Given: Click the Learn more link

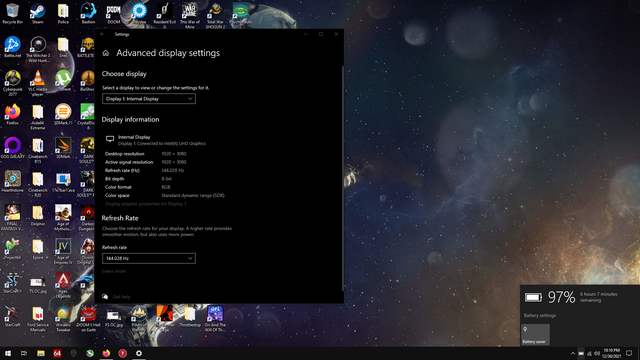Looking at the screenshot, I should pyautogui.click(x=114, y=271).
